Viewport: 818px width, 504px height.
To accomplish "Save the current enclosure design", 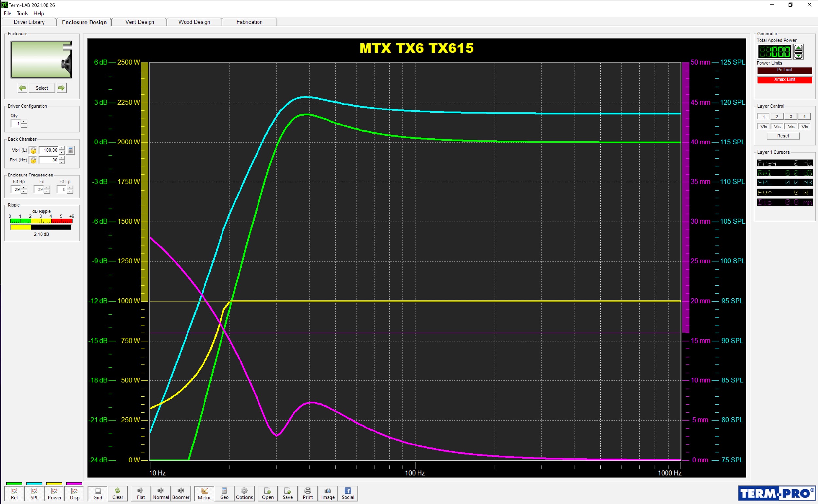I will coord(287,493).
